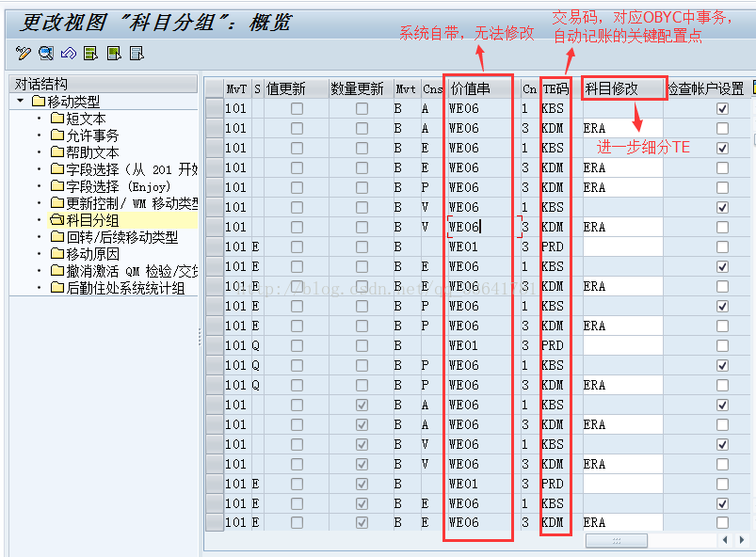
Task: Click the table's scroll-right arrow
Action: [x=742, y=540]
